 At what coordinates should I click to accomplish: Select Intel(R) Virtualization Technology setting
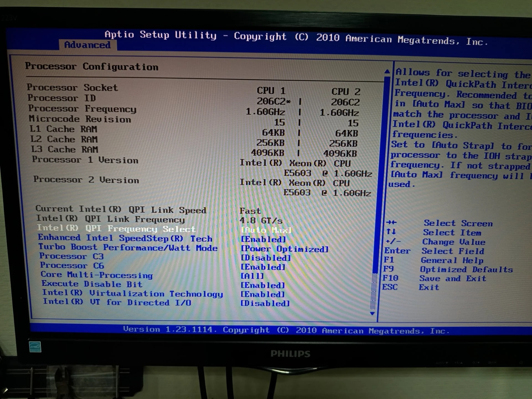132,293
